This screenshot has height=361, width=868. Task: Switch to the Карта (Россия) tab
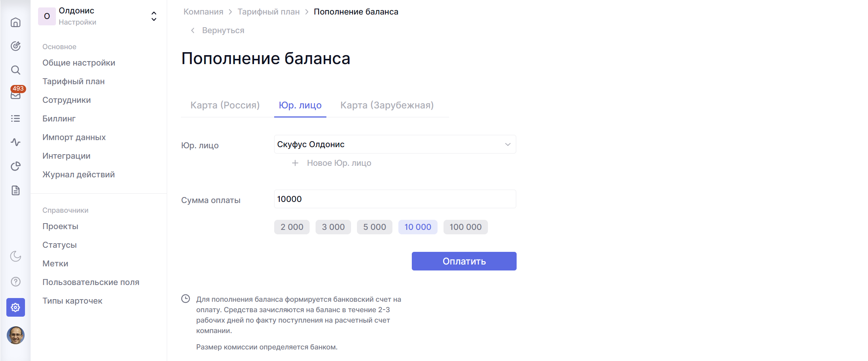[225, 105]
